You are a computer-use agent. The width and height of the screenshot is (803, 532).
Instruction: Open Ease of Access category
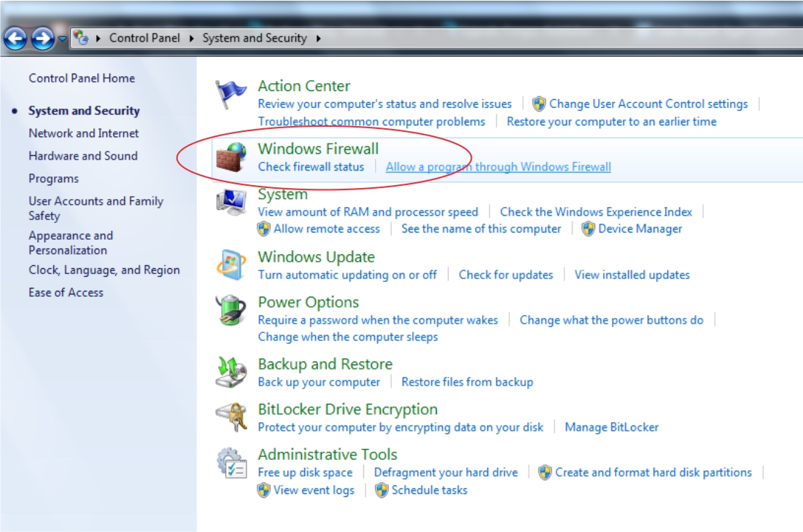66,293
